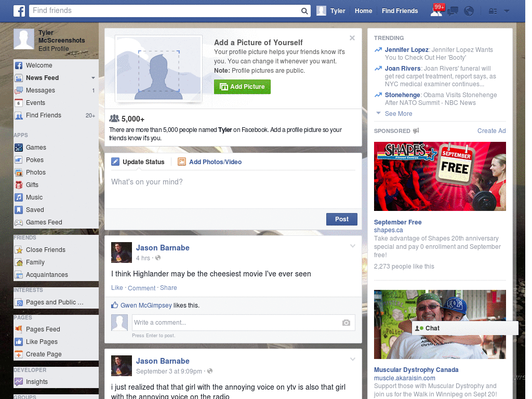532x399 pixels.
Task: Open the Jennifer Lopez trending topic
Action: [x=406, y=50]
